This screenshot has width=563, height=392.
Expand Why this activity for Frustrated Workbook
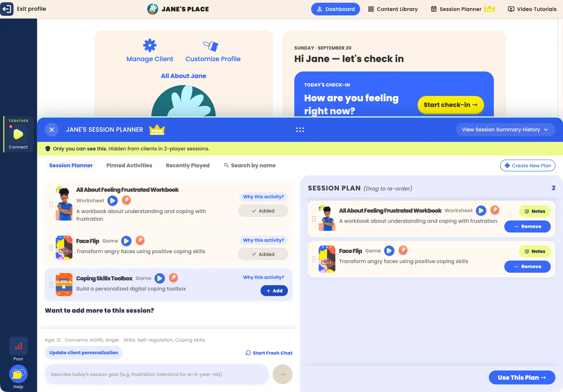pos(264,197)
